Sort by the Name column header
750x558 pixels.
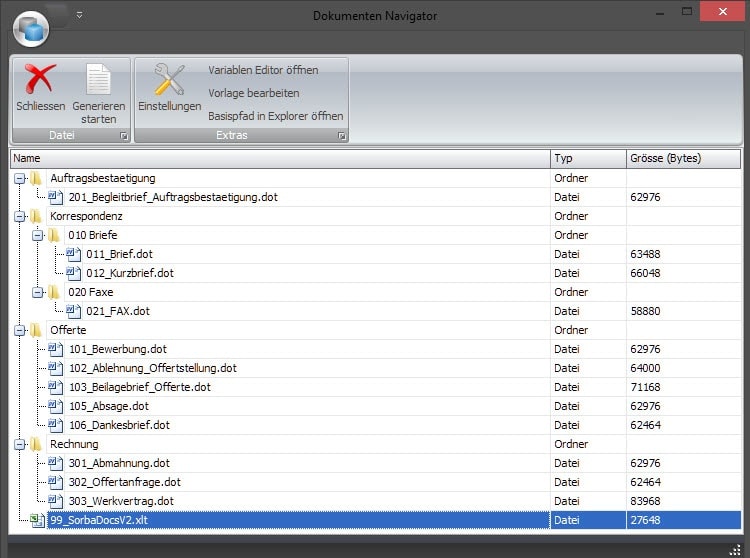tap(280, 158)
